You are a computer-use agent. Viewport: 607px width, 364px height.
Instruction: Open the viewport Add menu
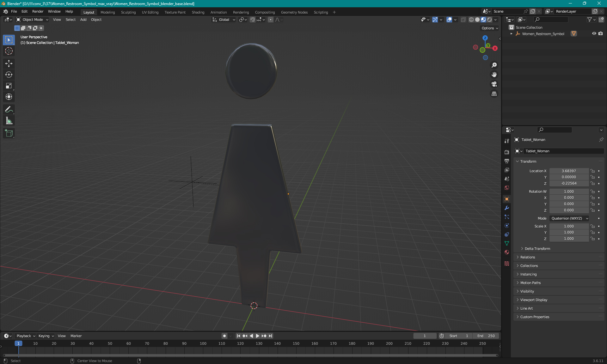[x=83, y=20]
